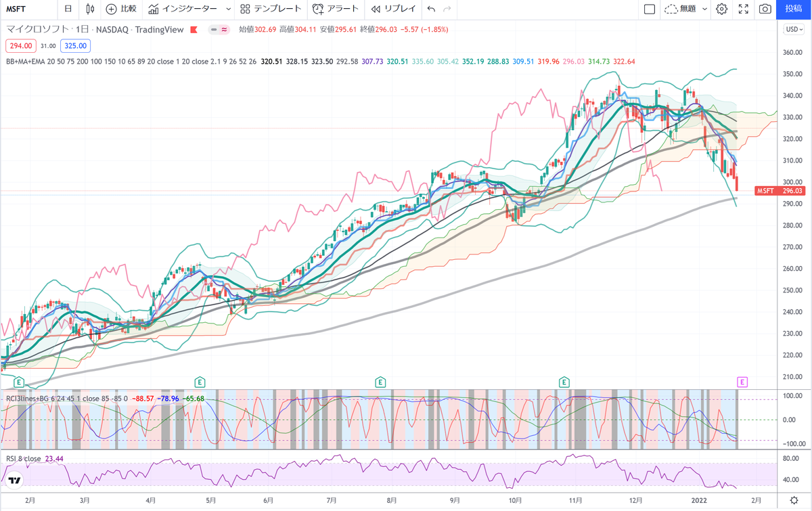Viewport: 812px width, 511px height.
Task: Click the earnings E marker near 8月
Action: pyautogui.click(x=380, y=382)
